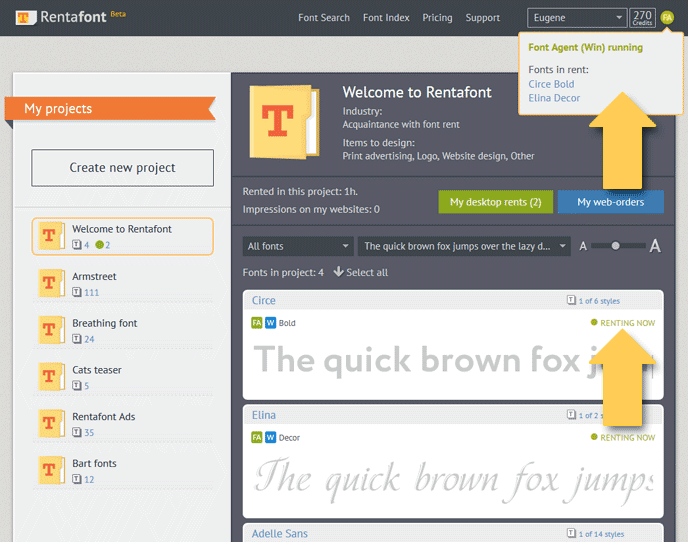Click the FA badge on Elina Decor
The height and width of the screenshot is (542, 688).
pos(257,438)
